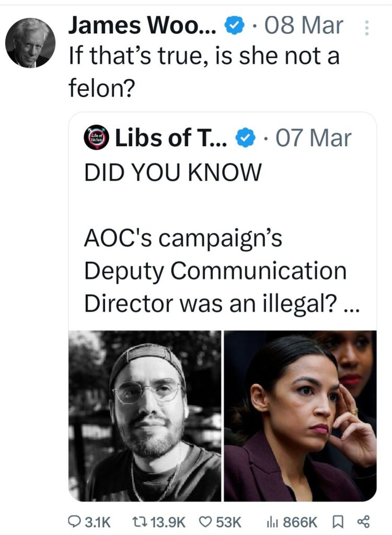The height and width of the screenshot is (535, 392).
Task: Click the "08 Mar" tweet timestamp
Action: point(306,26)
